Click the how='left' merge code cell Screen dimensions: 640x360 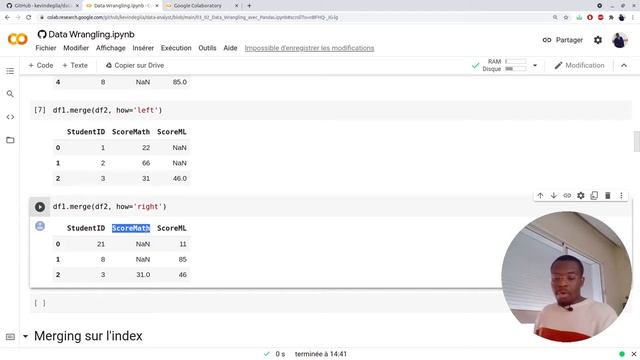click(x=331, y=110)
